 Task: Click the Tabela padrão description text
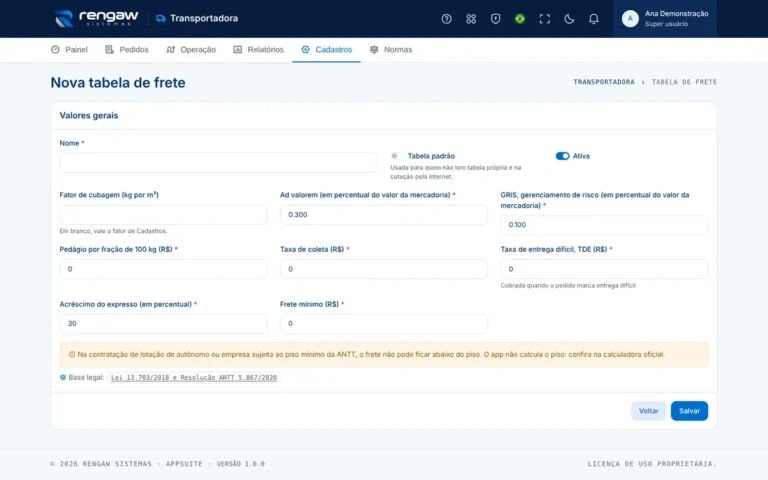(456, 172)
